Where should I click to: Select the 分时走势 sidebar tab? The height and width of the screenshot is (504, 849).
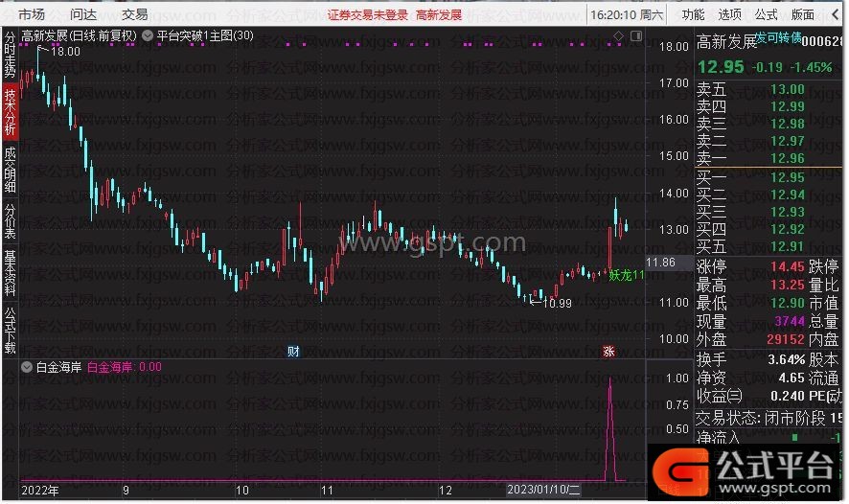[10, 55]
